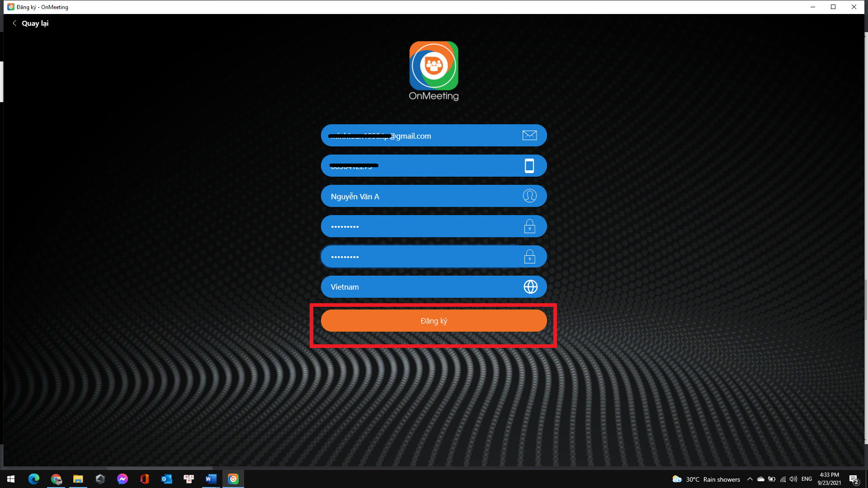The width and height of the screenshot is (868, 488).
Task: Click the first password lock icon
Action: pyautogui.click(x=529, y=226)
